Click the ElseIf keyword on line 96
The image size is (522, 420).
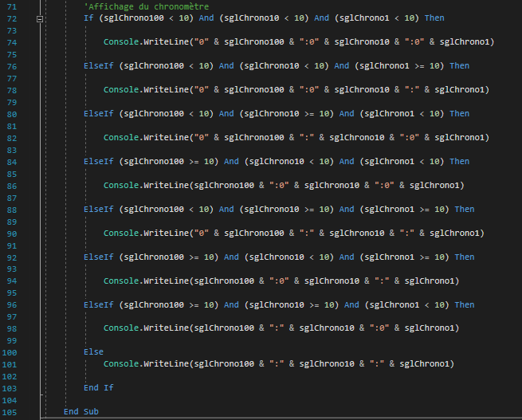[99, 305]
